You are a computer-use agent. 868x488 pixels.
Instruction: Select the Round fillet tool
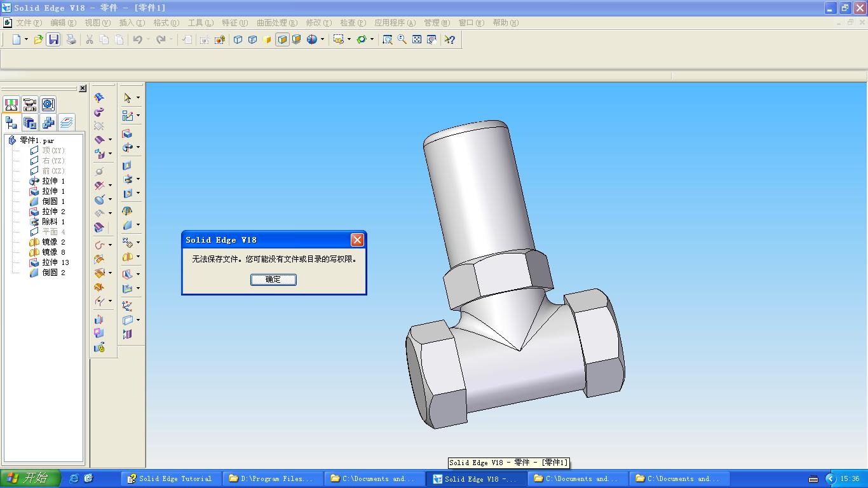coord(128,225)
